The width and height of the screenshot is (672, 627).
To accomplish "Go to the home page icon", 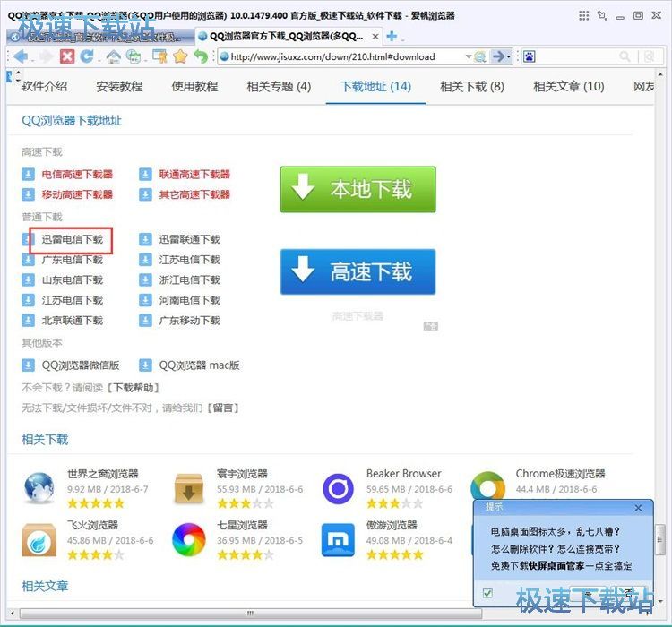I will pos(114,56).
